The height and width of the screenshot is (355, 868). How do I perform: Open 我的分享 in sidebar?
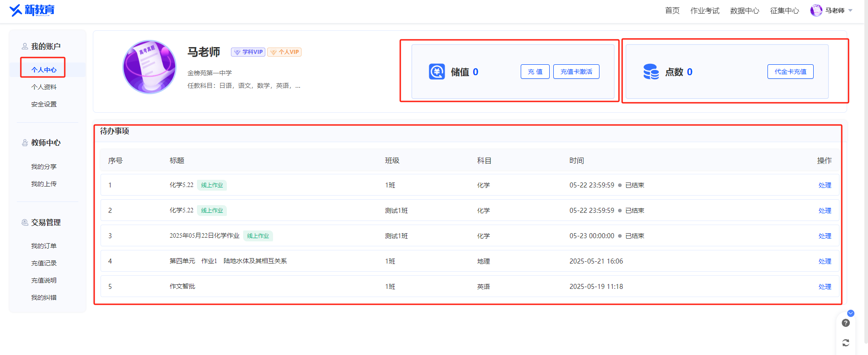(x=44, y=167)
